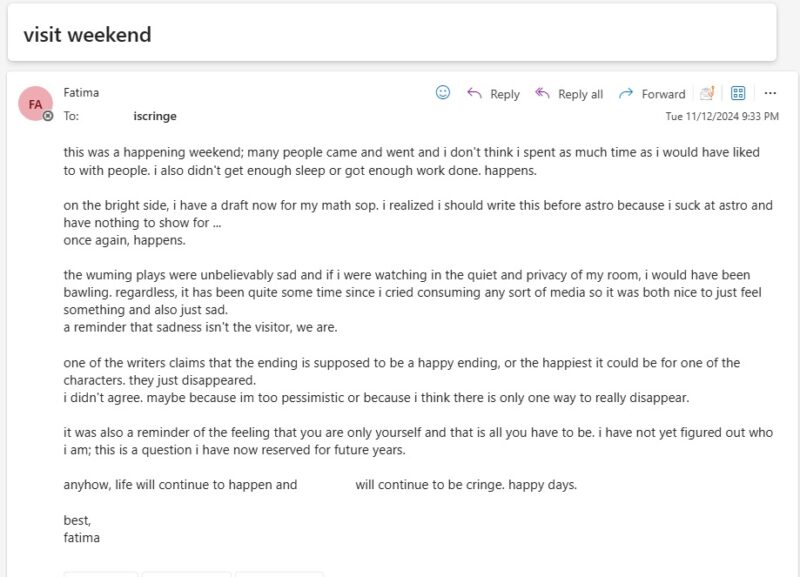800x577 pixels.
Task: Click the Reply all double-arrow icon
Action: (x=544, y=93)
